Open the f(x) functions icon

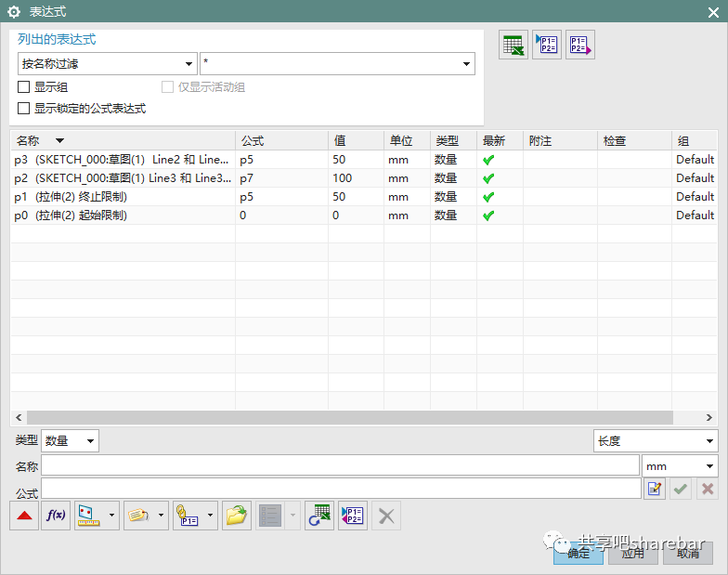(56, 516)
